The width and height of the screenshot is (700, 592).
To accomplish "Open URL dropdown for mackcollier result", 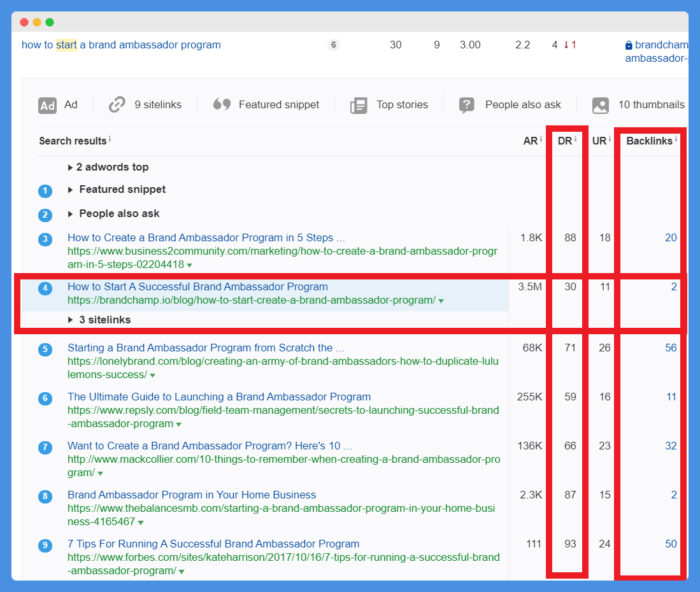I will (x=101, y=474).
